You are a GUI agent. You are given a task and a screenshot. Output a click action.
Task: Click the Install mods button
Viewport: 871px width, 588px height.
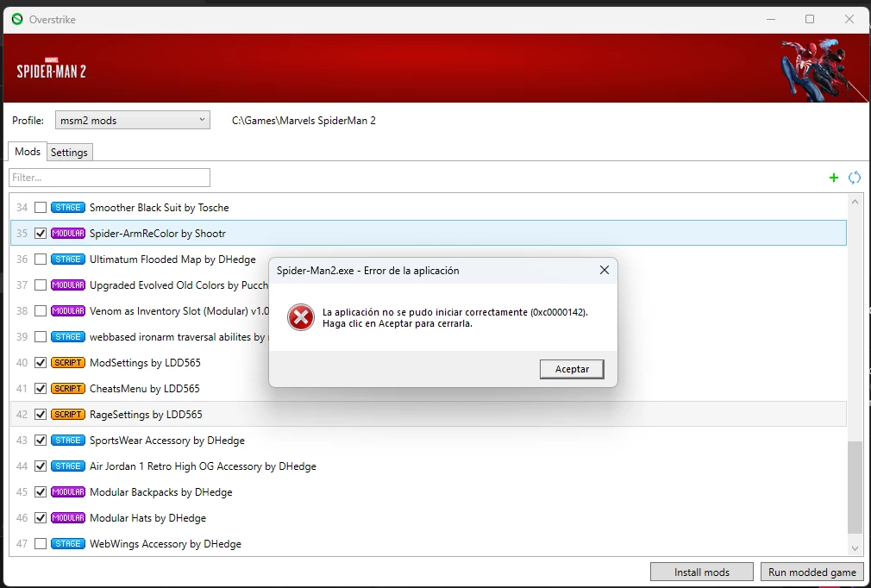pos(702,572)
